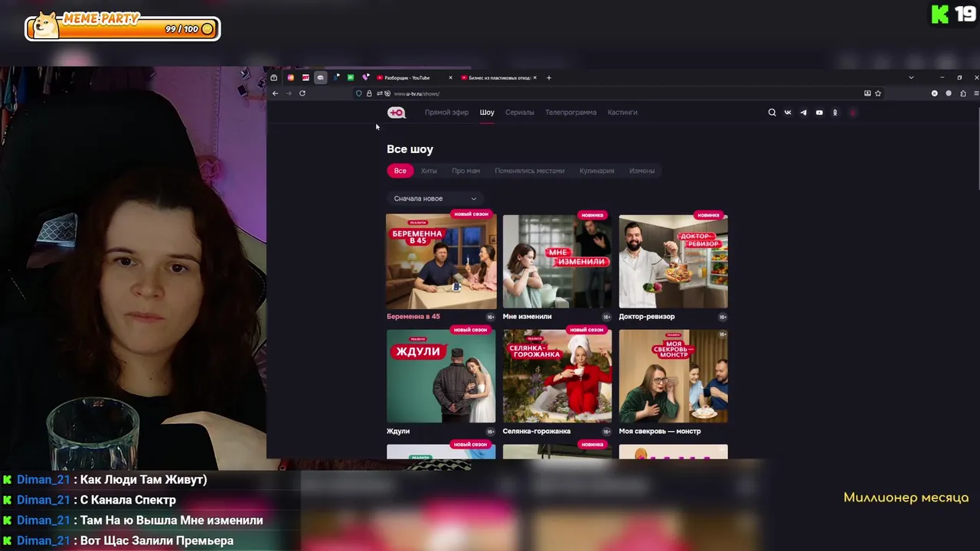The height and width of the screenshot is (551, 980).
Task: Switch to the Бизнес из пластиковых отходов tab
Action: tap(499, 77)
